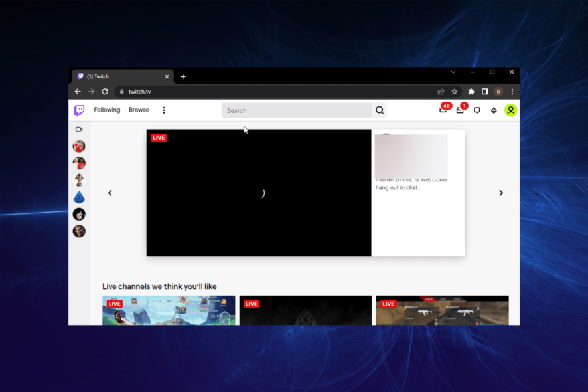Open the Browse page
Screen dimensions: 588x392
pos(139,110)
